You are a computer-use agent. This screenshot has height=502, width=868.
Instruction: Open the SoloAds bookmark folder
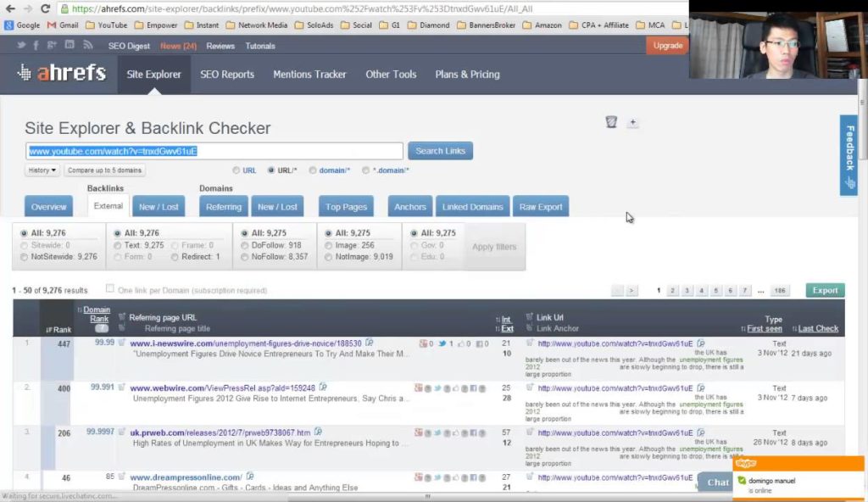(314, 25)
